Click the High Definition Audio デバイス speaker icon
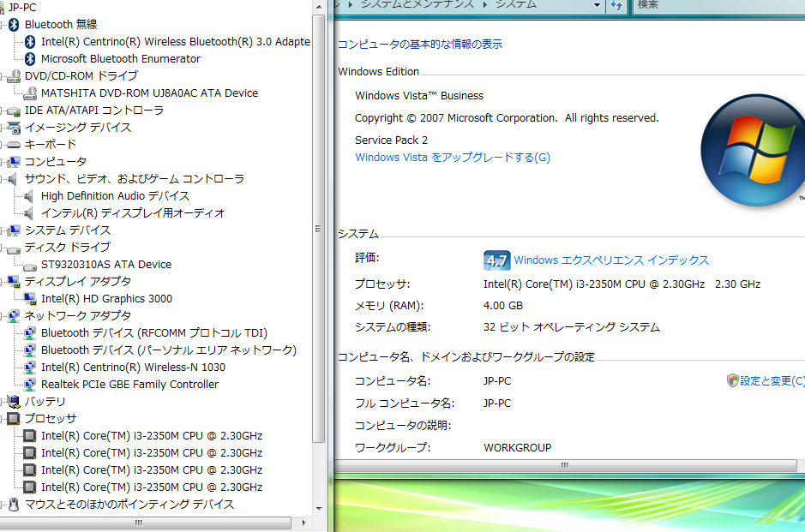Viewport: 805px width, 532px height. [30, 196]
